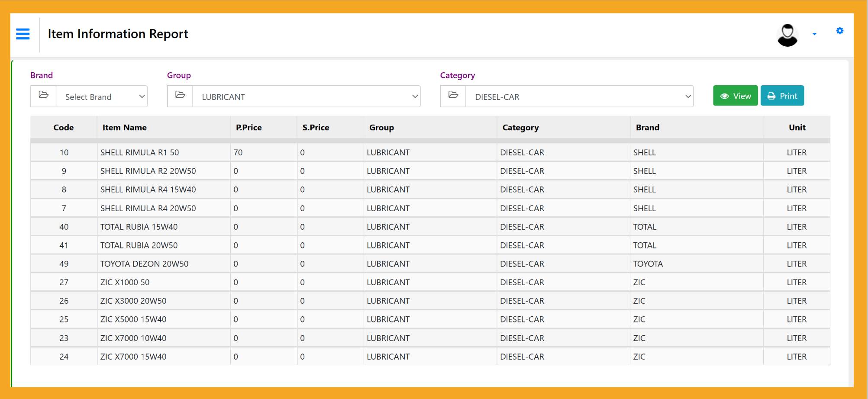The height and width of the screenshot is (399, 868).
Task: Click the user profile avatar
Action: point(787,35)
